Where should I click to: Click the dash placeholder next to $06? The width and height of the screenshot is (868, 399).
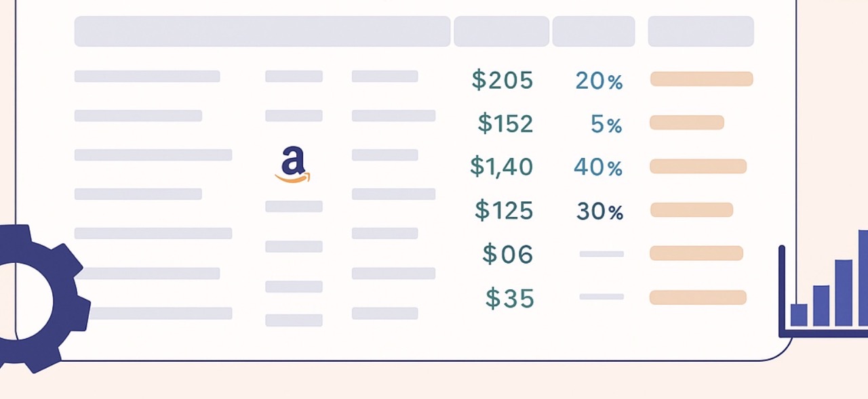(x=601, y=254)
